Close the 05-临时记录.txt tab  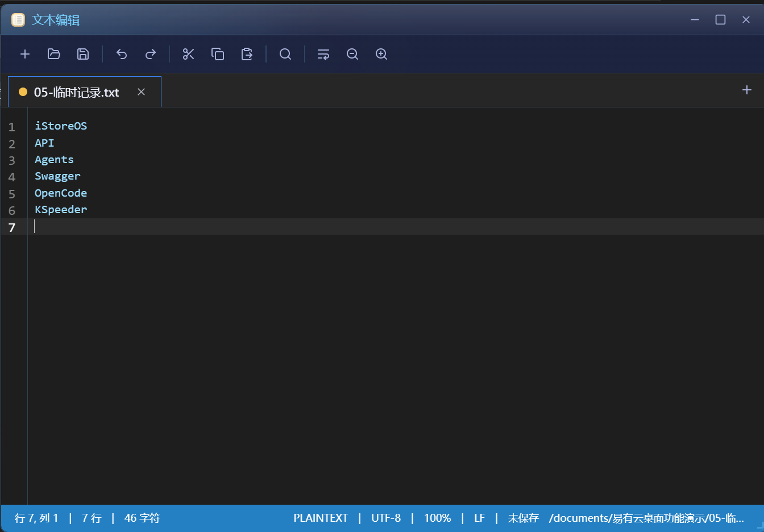click(142, 92)
